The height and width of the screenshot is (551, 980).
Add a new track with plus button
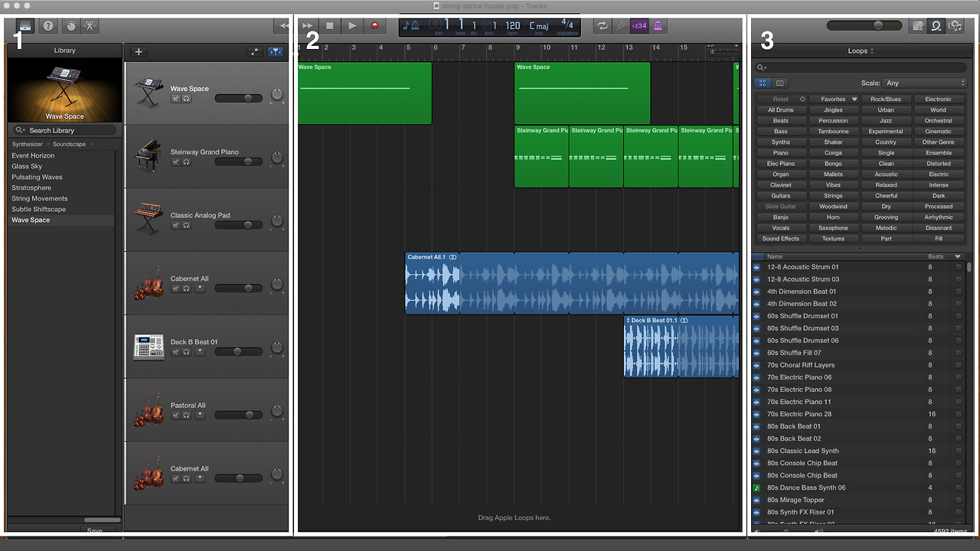pos(139,52)
